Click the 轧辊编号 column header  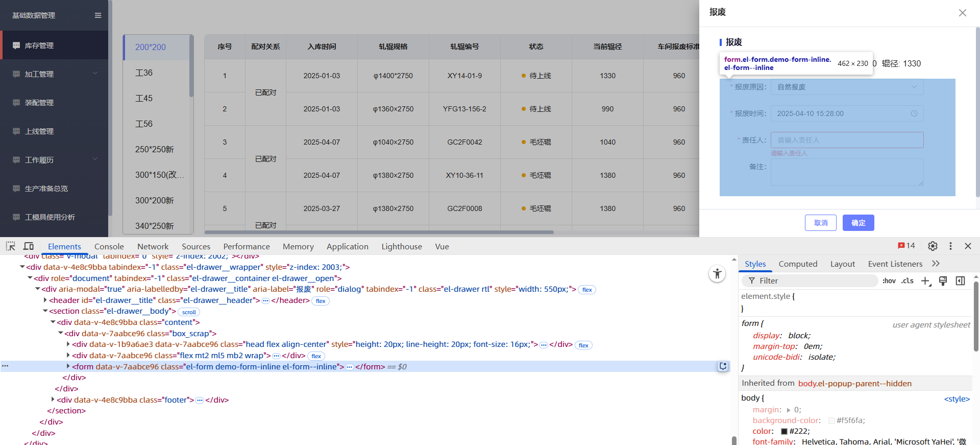(464, 46)
